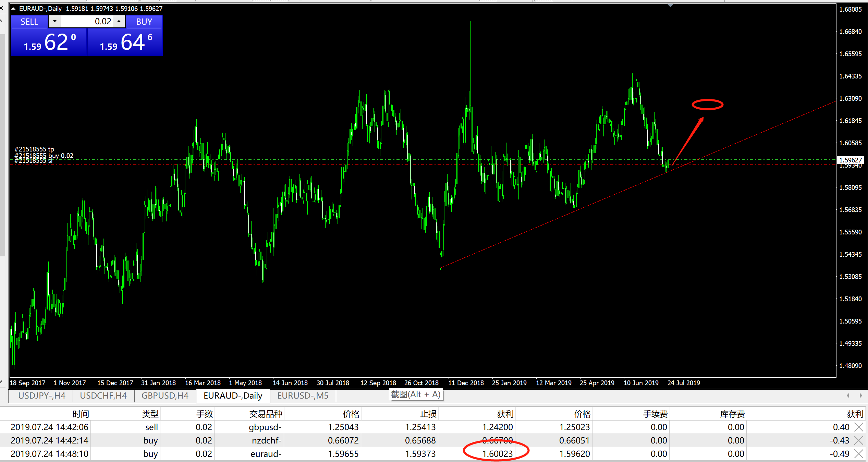Close the nzdchf- buy order
Screen dimensions: 868x462
coord(859,440)
